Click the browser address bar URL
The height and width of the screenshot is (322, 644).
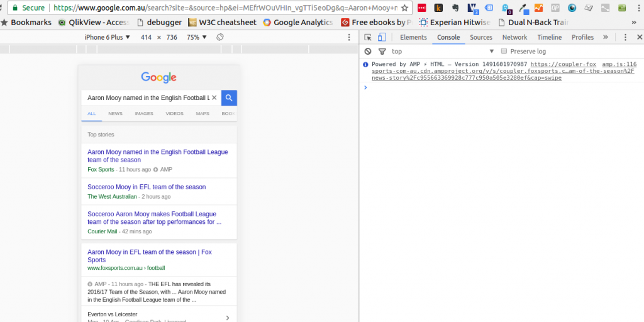(226, 8)
